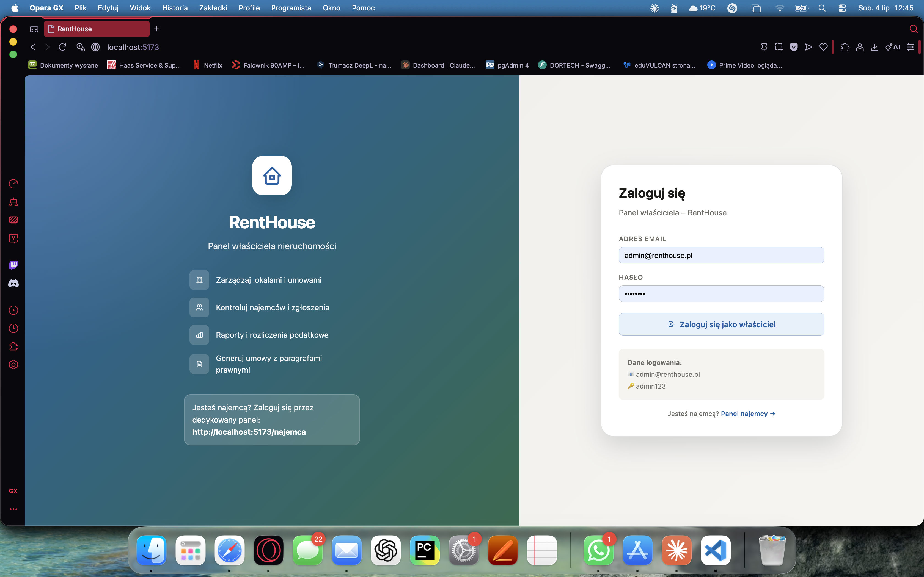
Task: Focus the Hasło password field
Action: (x=721, y=294)
